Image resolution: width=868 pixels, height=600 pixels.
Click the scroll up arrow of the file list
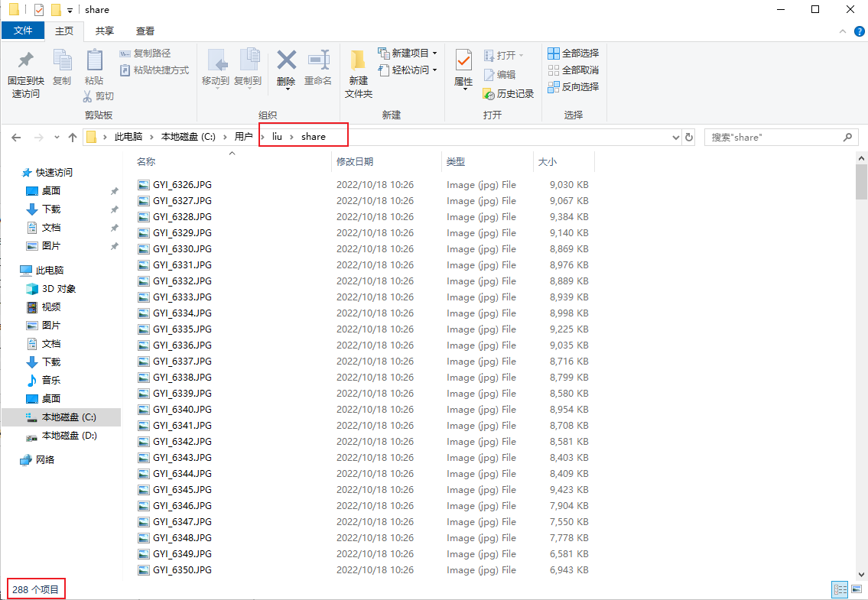[x=861, y=158]
